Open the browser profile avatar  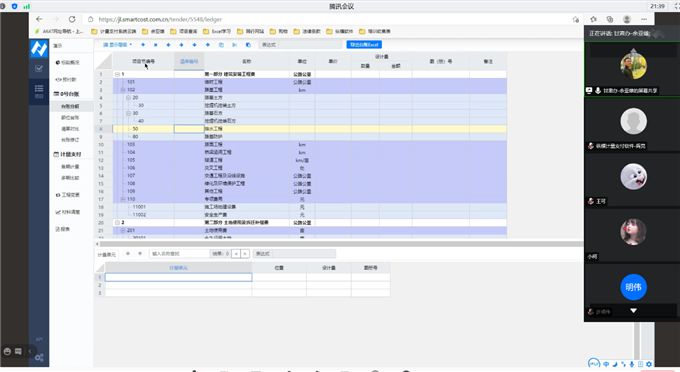pos(627,19)
